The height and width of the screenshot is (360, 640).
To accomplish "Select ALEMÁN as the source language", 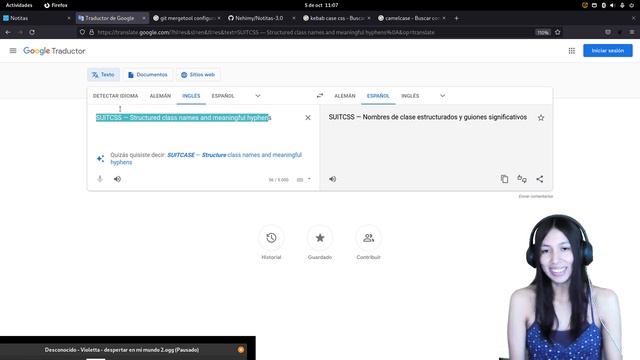I will [x=160, y=96].
